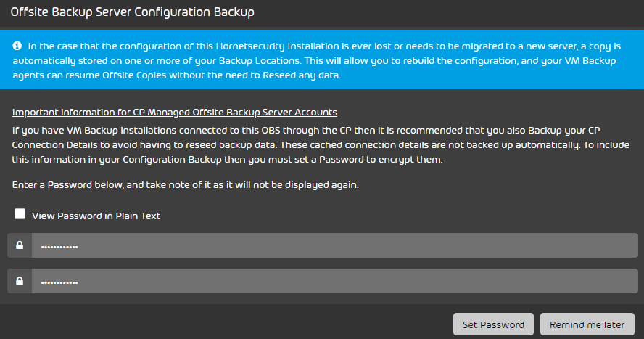
Task: Click the masked dots in the confirm password field
Action: pyautogui.click(x=59, y=282)
